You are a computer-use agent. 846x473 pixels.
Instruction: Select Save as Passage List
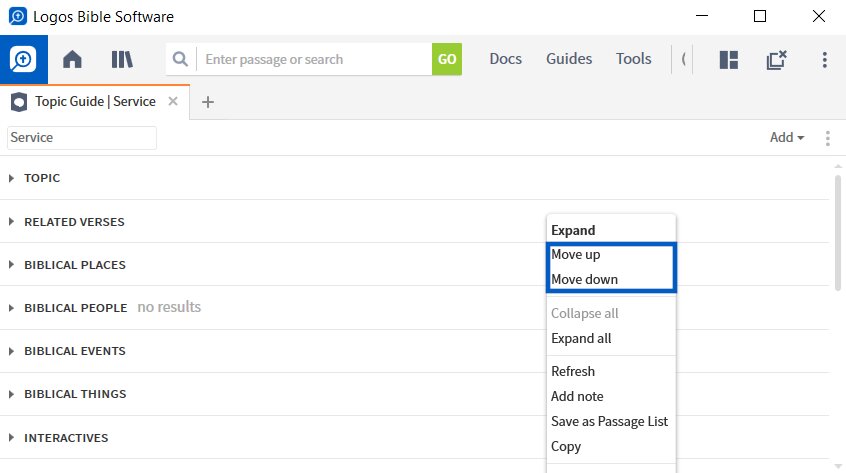click(609, 421)
